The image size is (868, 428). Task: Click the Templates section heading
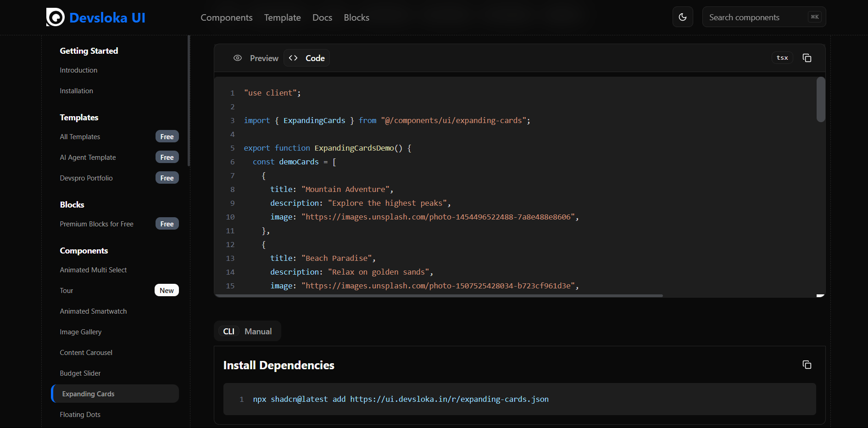tap(79, 118)
